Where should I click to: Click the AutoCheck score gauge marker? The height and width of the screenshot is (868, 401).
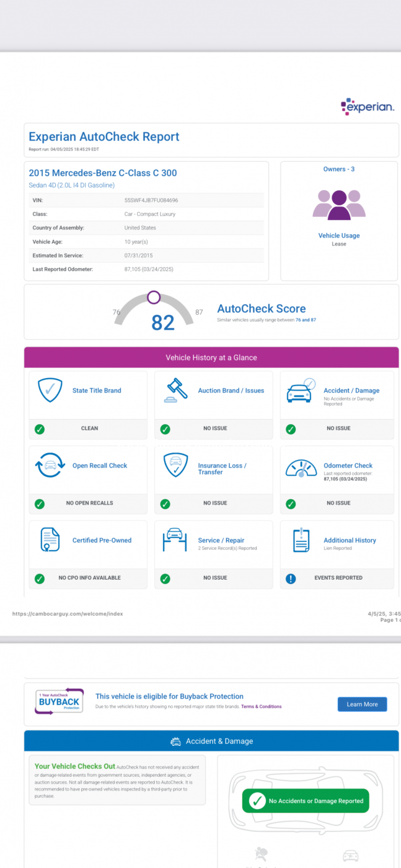(x=154, y=298)
